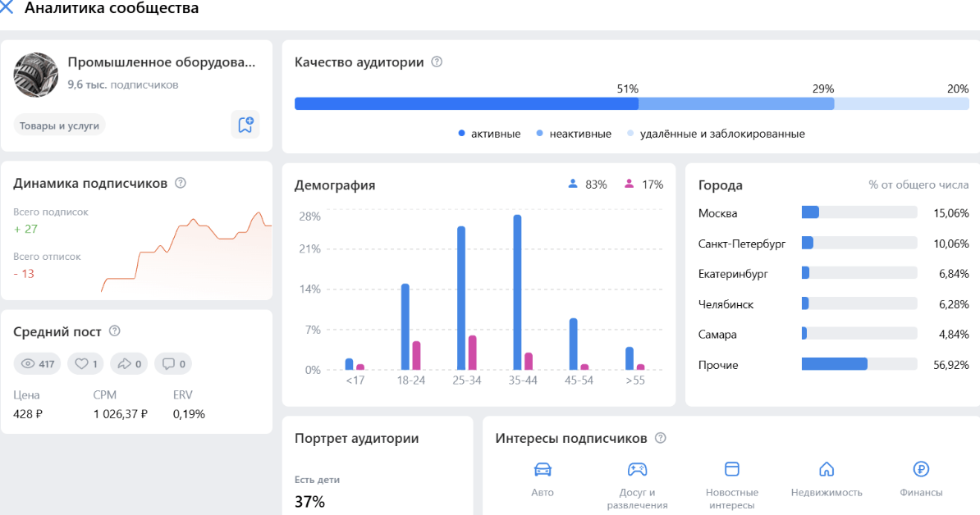Click the CPM value '1 026,37 ₽'
Image resolution: width=980 pixels, height=515 pixels.
[121, 414]
